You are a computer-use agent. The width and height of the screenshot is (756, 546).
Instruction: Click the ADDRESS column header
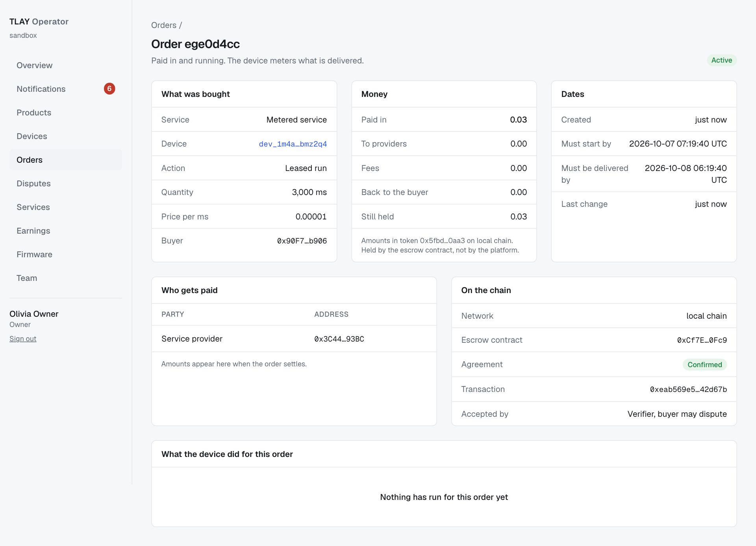(331, 314)
